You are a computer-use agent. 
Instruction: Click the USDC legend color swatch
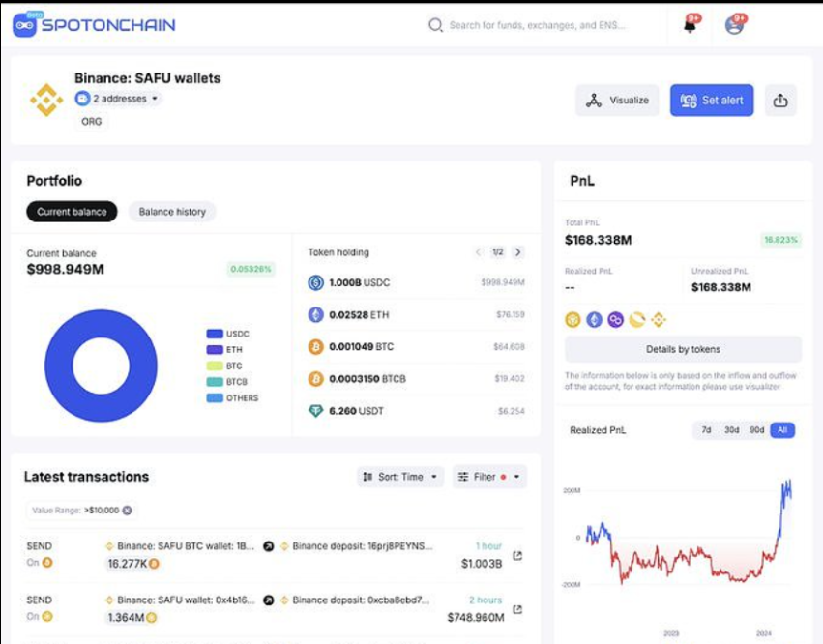click(215, 334)
